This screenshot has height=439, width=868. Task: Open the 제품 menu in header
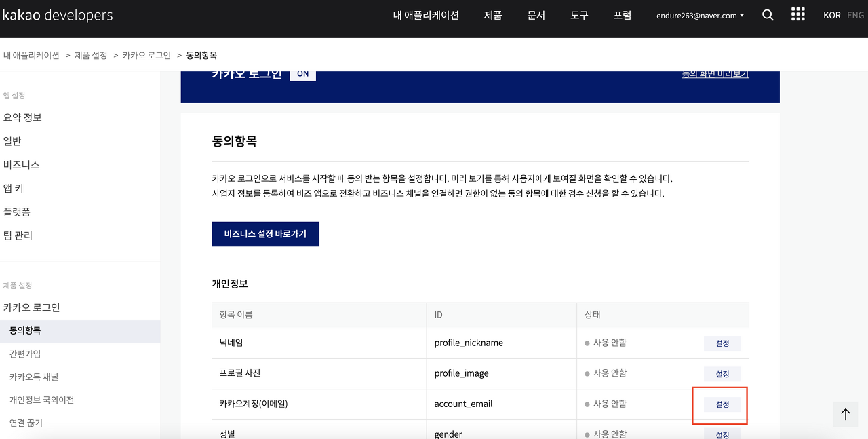(493, 15)
